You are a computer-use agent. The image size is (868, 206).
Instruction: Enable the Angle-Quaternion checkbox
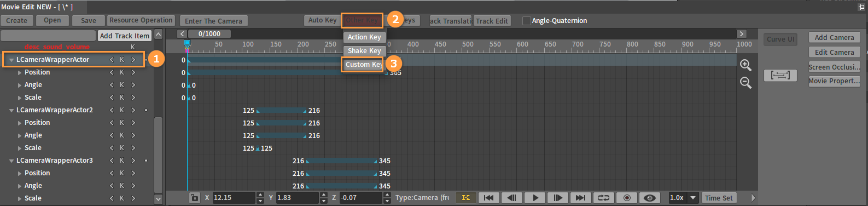(527, 21)
